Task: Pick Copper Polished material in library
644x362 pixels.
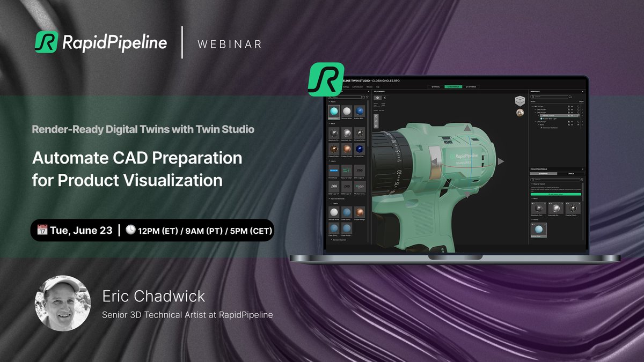Action: coord(334,150)
